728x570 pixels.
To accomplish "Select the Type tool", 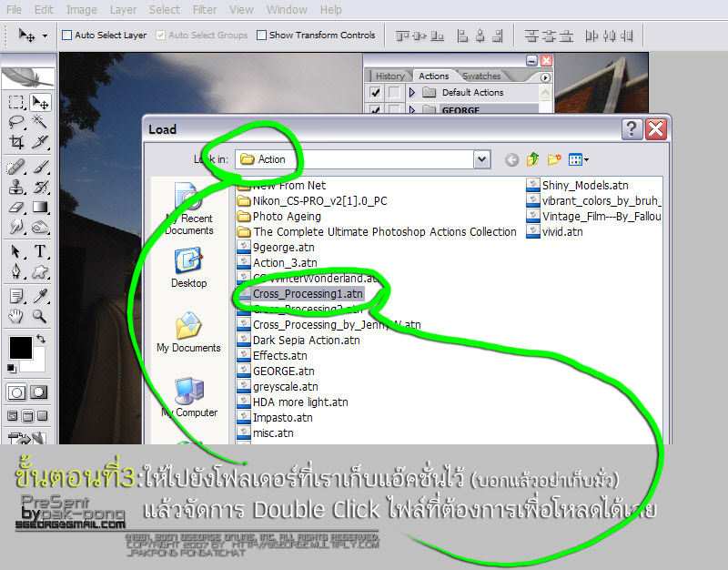I will pos(40,251).
